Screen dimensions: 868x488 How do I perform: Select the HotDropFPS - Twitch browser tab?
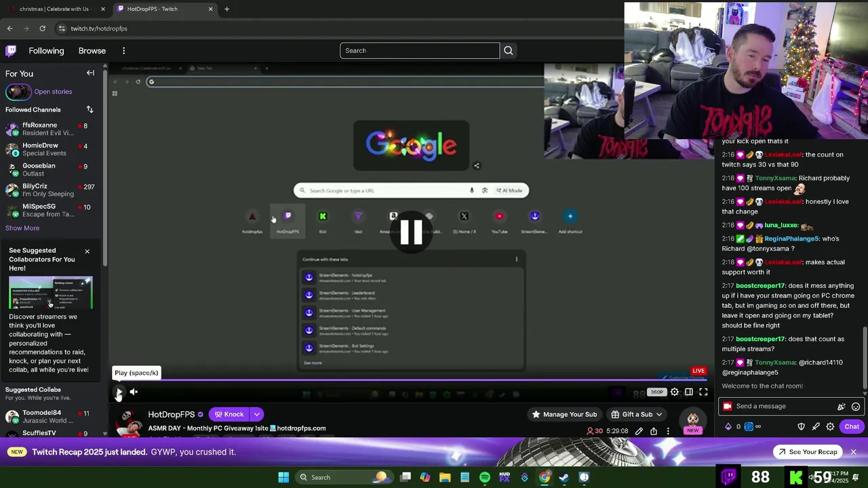point(164,9)
